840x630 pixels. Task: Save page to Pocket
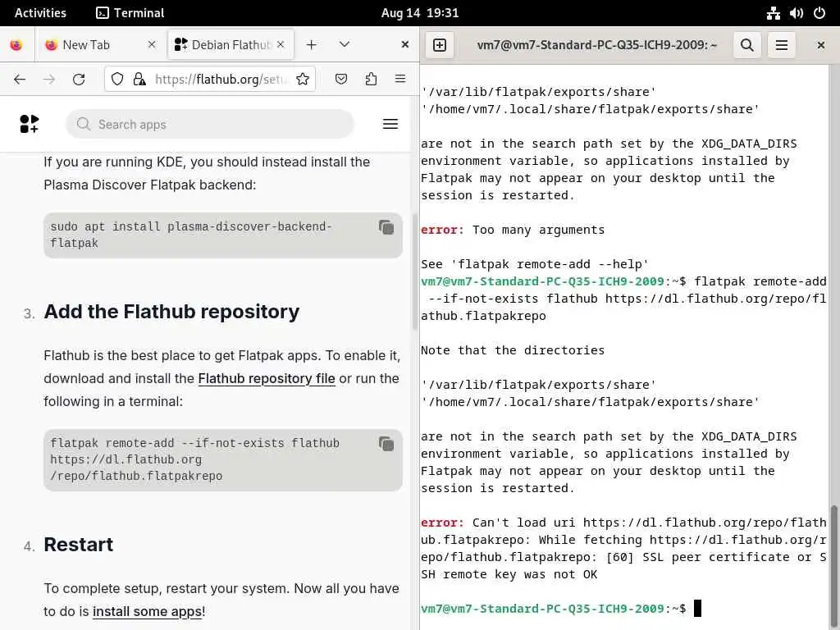(x=341, y=80)
